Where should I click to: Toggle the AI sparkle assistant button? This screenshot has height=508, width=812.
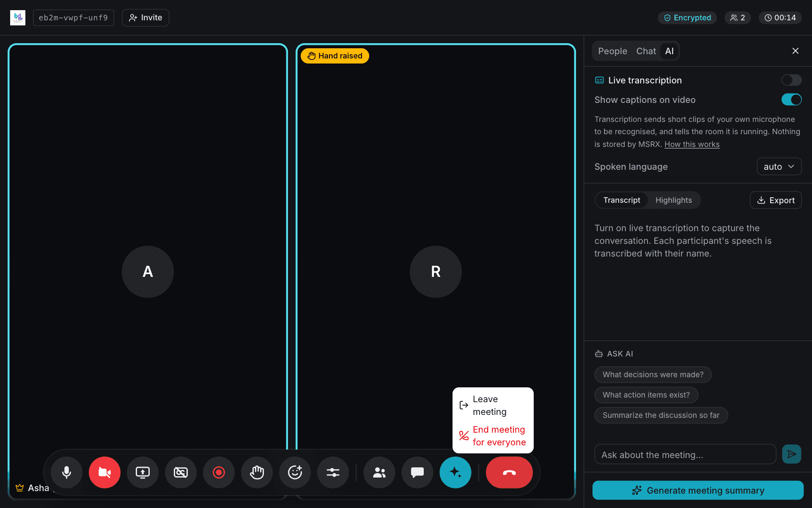point(455,472)
